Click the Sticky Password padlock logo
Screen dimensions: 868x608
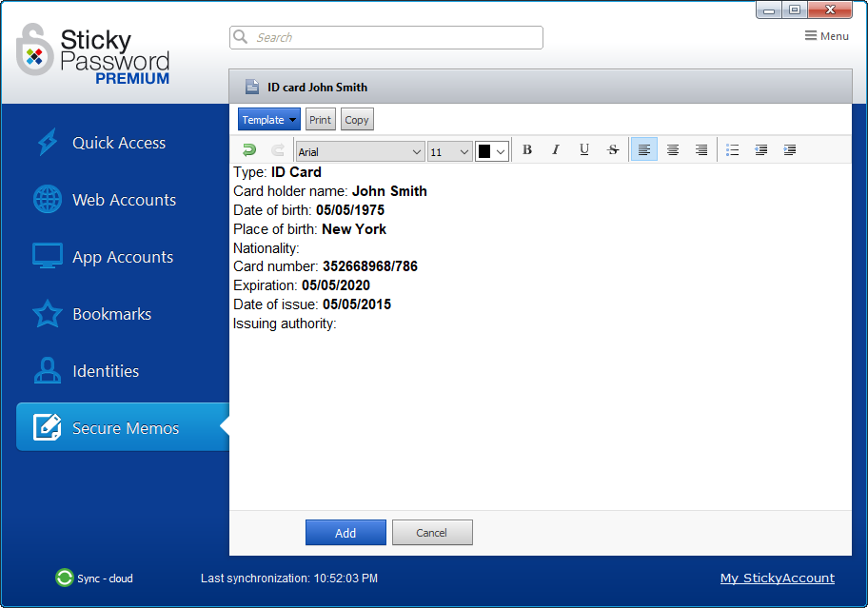click(x=34, y=49)
